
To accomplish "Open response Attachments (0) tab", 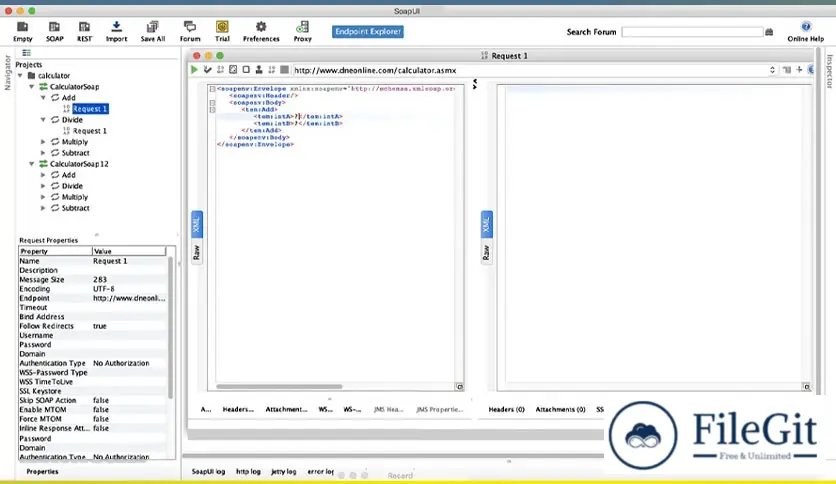I will (560, 409).
